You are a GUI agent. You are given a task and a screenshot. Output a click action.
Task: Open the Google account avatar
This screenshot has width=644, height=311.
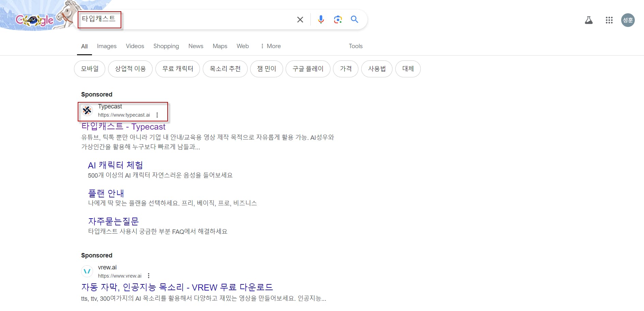point(628,20)
